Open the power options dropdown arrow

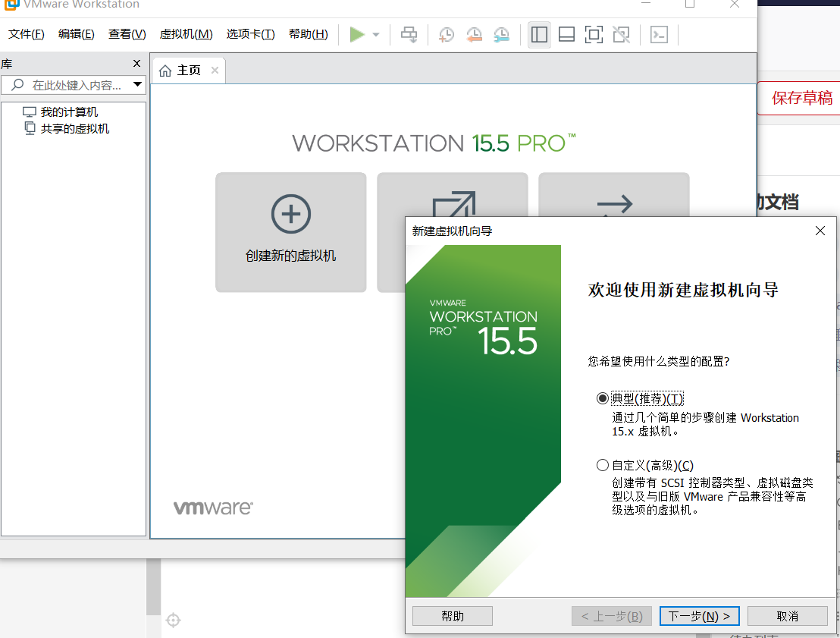[x=376, y=35]
